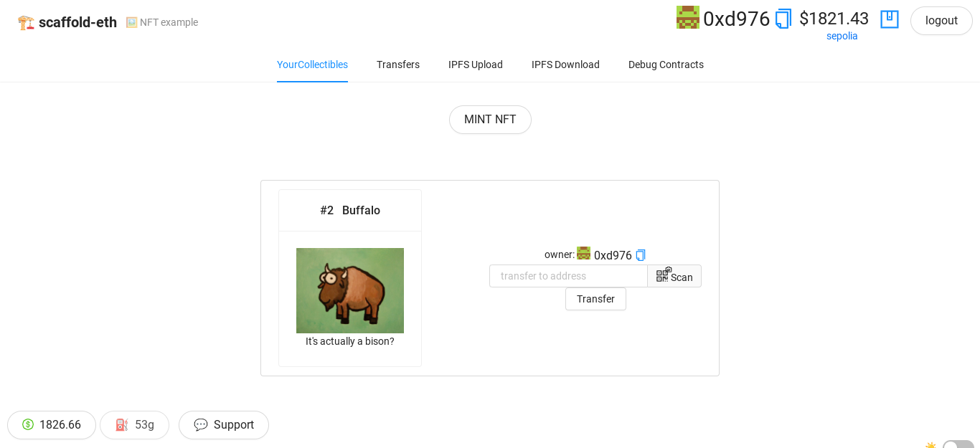This screenshot has height=448, width=980.
Task: Copy the Buffalo owner's address
Action: [641, 255]
